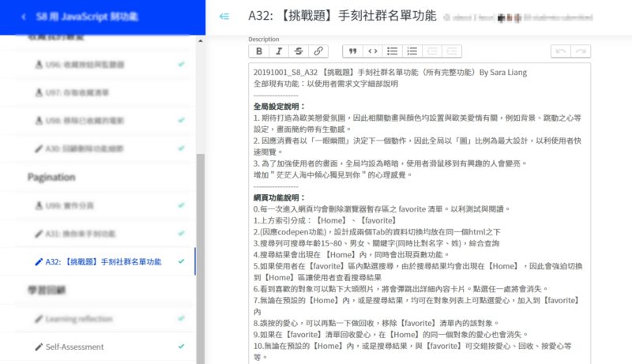Click inside the Description text area

(x=419, y=213)
